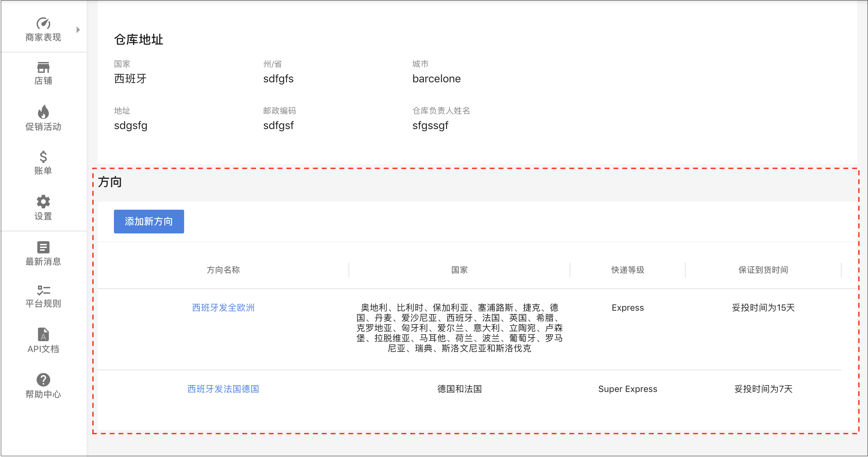The width and height of the screenshot is (868, 457).
Task: Click the API文档 document icon
Action: pos(43,336)
